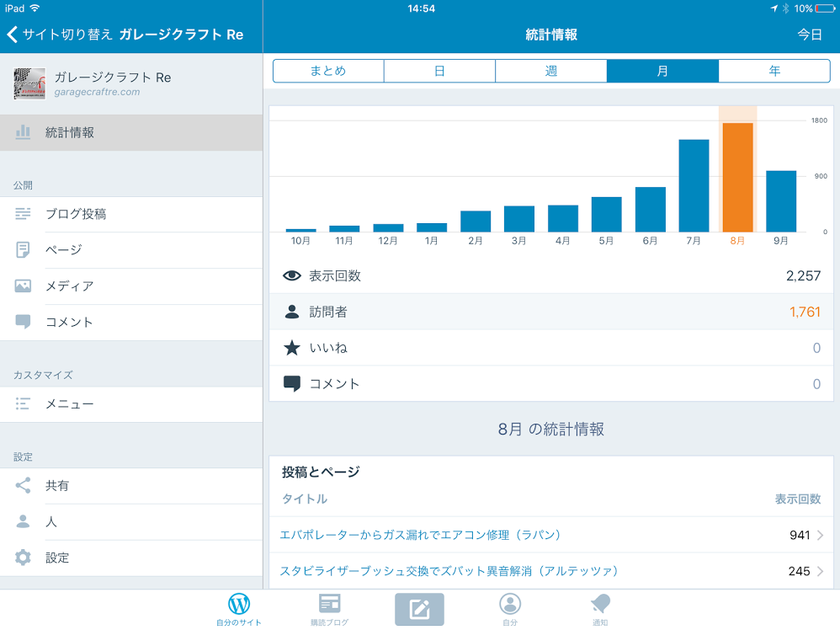
Task: Switch to the 年 (year) tab
Action: click(x=774, y=72)
